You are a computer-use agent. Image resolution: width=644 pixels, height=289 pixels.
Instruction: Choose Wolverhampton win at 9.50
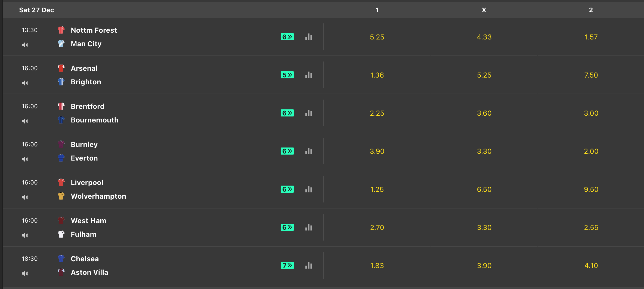[x=591, y=189]
